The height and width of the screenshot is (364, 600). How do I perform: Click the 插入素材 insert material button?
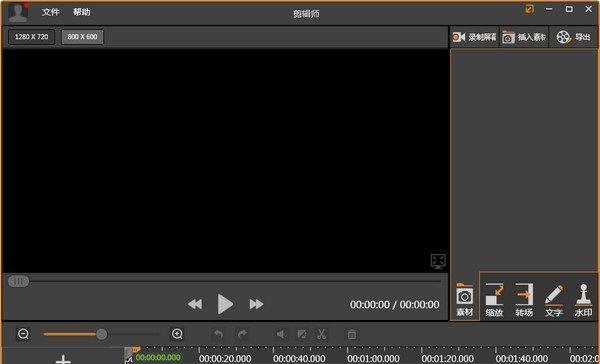[524, 37]
